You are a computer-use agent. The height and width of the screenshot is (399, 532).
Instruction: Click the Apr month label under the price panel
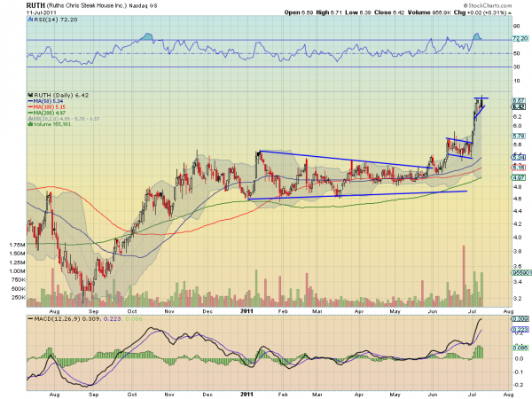pyautogui.click(x=359, y=311)
